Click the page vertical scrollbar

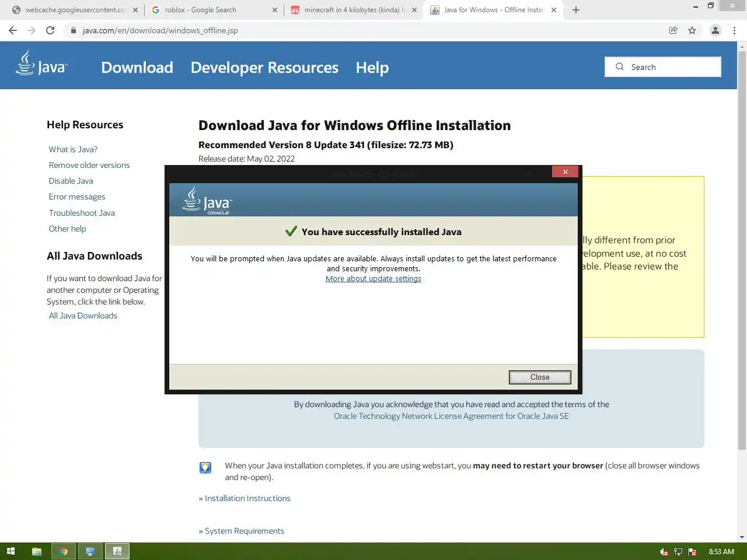click(742, 250)
